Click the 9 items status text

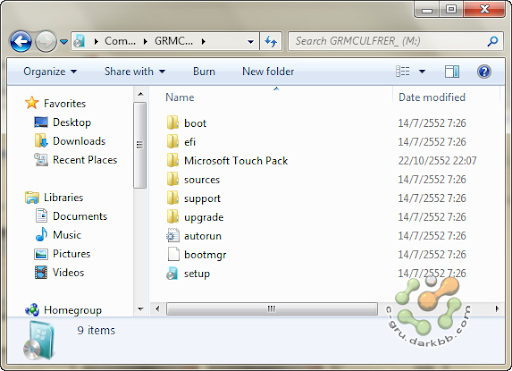point(96,330)
